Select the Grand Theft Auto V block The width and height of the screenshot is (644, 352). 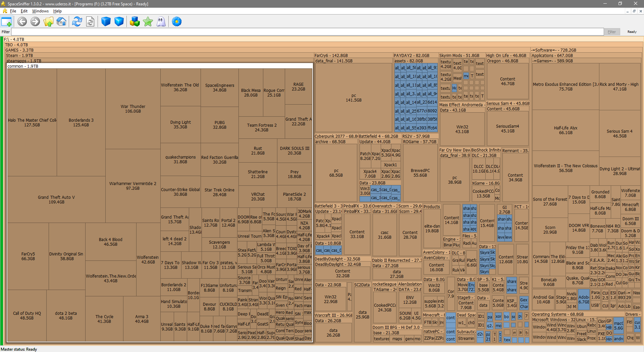(56, 200)
